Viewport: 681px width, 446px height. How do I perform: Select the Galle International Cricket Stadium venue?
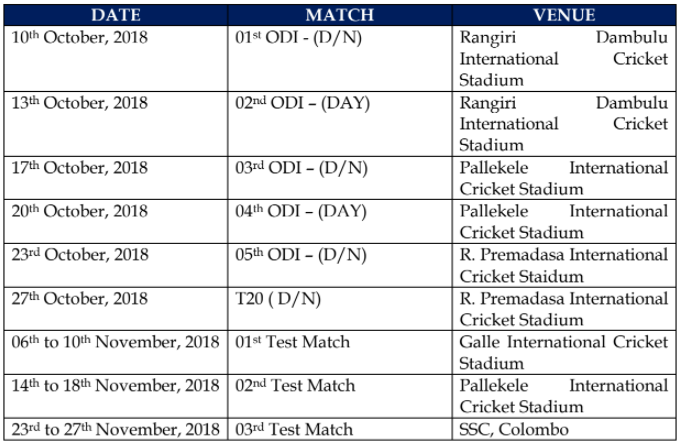564,352
